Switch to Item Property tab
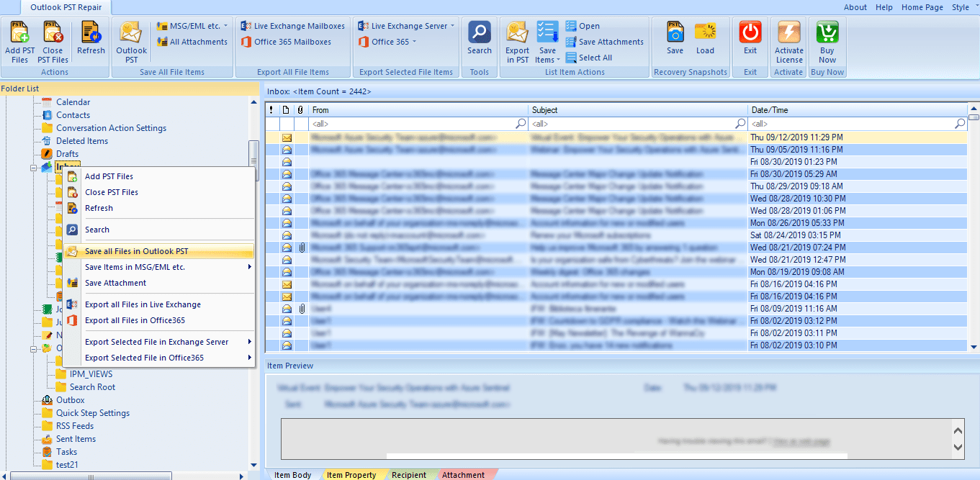This screenshot has height=480, width=980. 351,475
